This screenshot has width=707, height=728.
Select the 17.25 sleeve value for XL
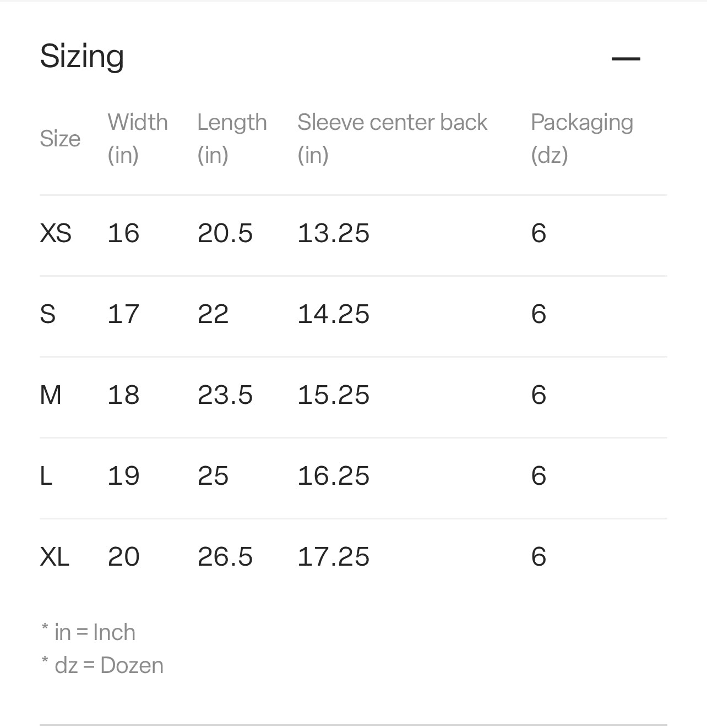pos(333,557)
